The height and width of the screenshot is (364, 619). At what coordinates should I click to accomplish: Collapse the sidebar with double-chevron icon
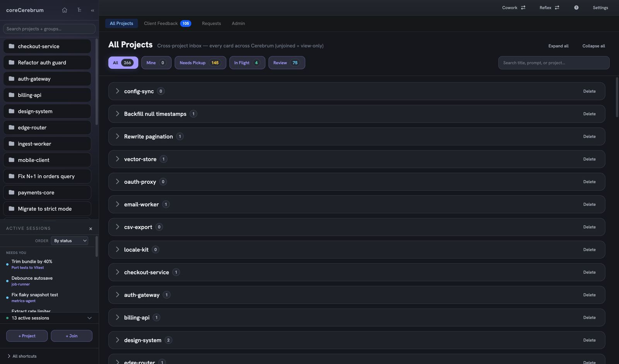click(92, 10)
